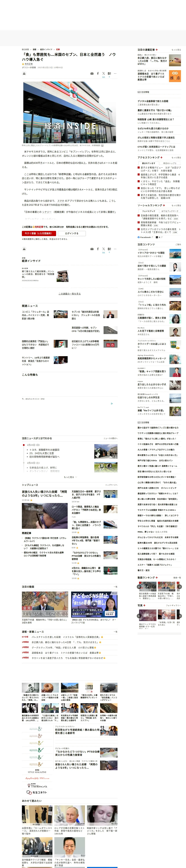Select the フェイスブック social ranking tab

(148, 211)
